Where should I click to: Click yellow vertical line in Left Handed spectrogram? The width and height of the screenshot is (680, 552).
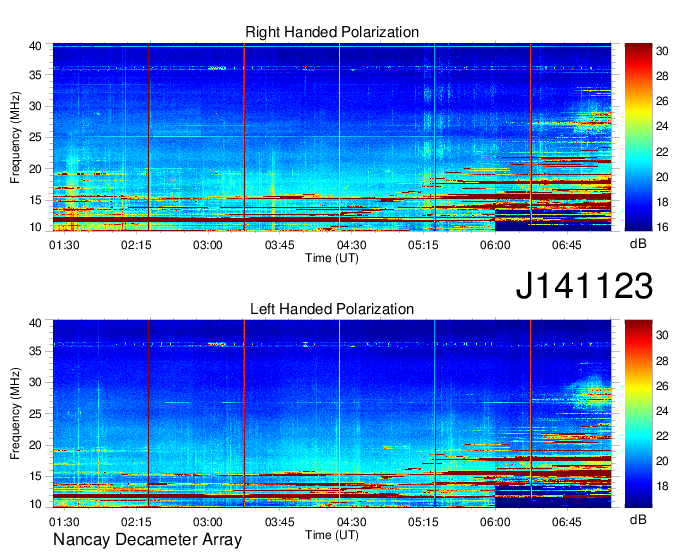pyautogui.click(x=340, y=414)
